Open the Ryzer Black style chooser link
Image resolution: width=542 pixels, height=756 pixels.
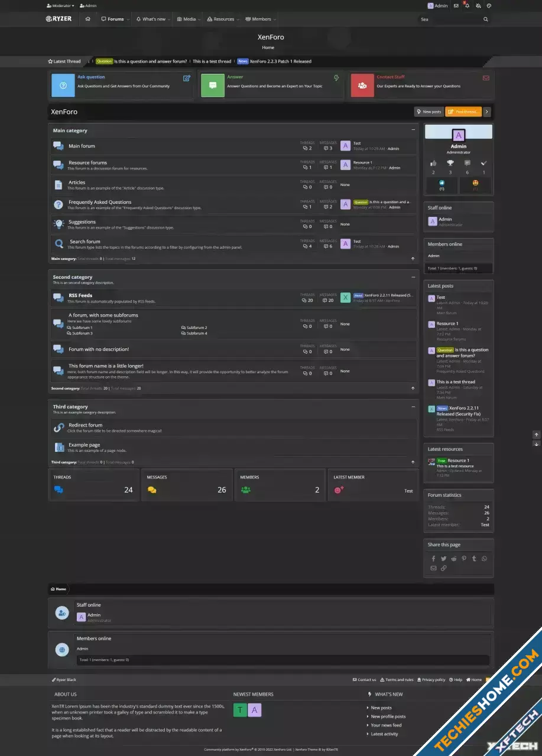pyautogui.click(x=64, y=680)
